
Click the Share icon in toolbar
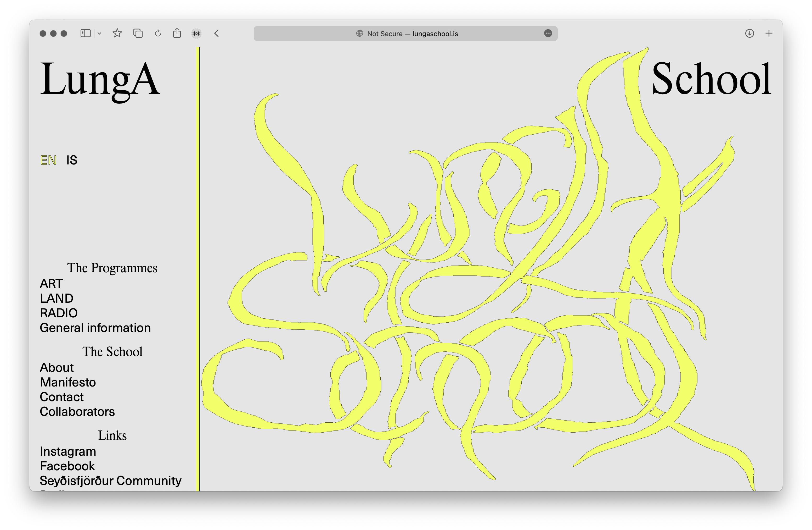(x=177, y=33)
